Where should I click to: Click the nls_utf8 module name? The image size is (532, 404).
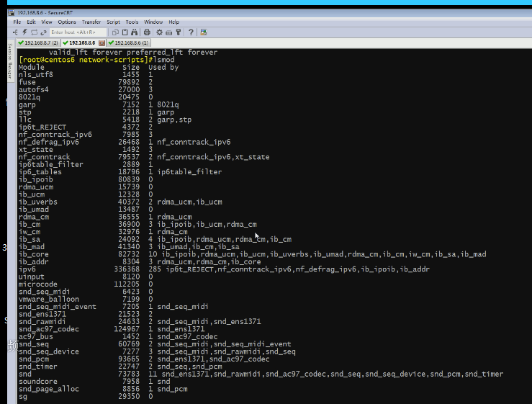tap(35, 75)
